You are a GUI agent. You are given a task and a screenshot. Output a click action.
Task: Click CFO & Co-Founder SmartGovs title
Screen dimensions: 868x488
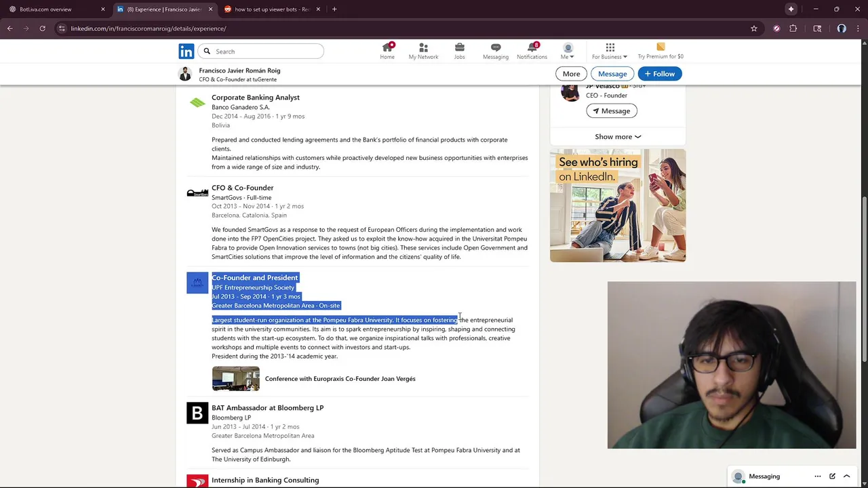(242, 188)
